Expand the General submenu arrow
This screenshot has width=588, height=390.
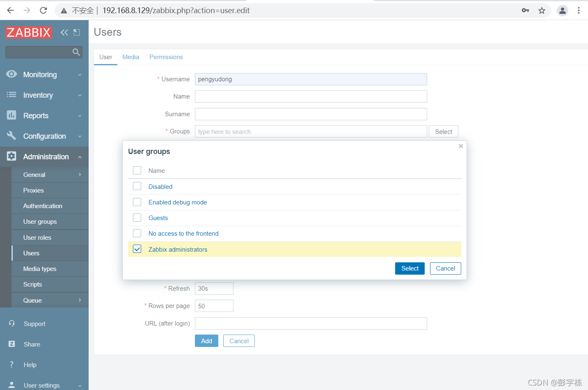pos(80,174)
